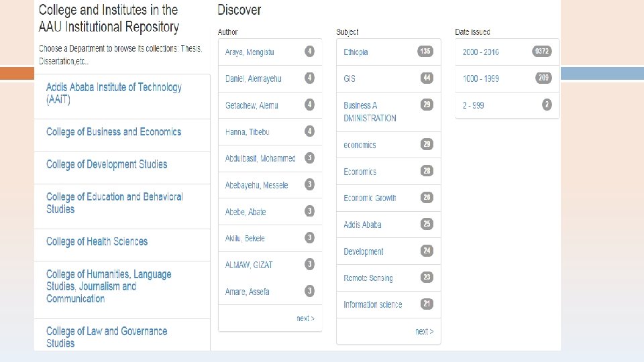Viewport: 644px width, 362px height.
Task: Click the 44 badge next to GIS
Action: [427, 78]
